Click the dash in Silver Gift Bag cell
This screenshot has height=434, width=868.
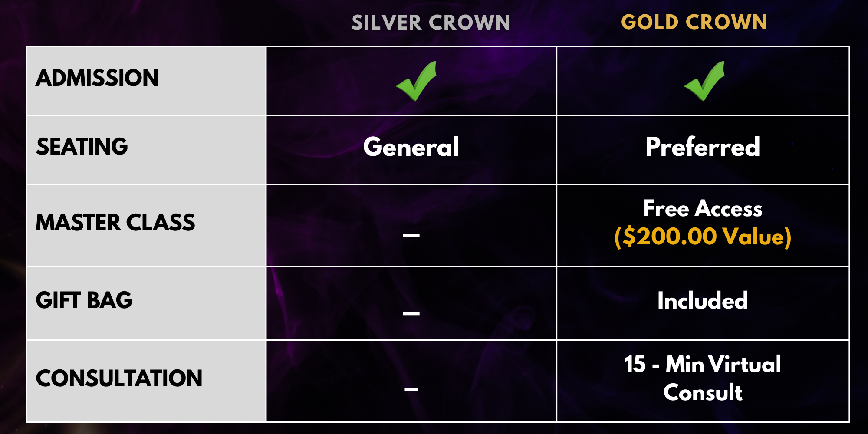(x=411, y=313)
